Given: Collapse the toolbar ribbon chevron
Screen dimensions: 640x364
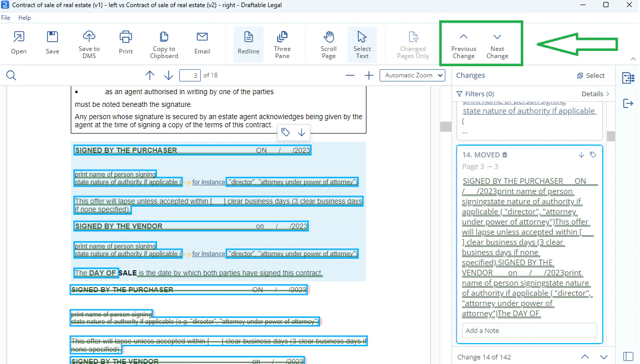Looking at the screenshot, I should click(633, 59).
